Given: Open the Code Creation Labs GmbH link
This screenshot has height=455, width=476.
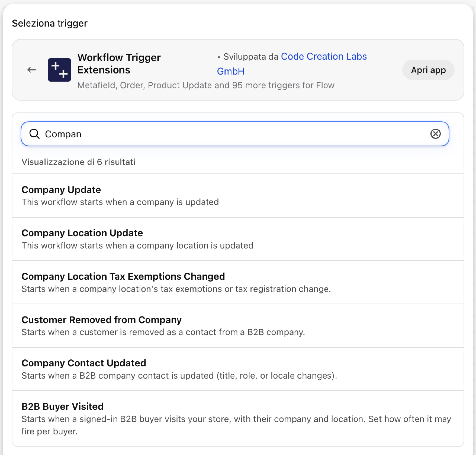Looking at the screenshot, I should tap(292, 64).
